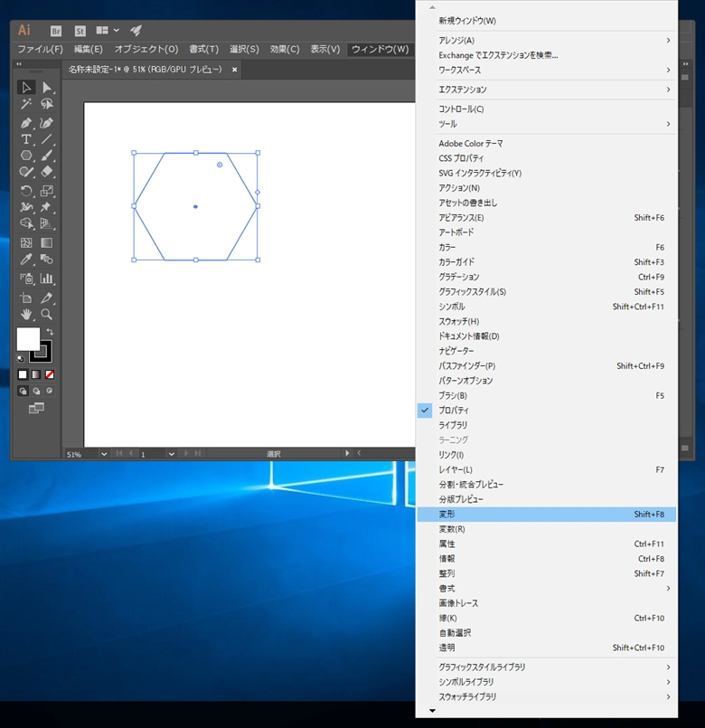This screenshot has width=705, height=728.
Task: Select the Type tool
Action: pyautogui.click(x=26, y=139)
